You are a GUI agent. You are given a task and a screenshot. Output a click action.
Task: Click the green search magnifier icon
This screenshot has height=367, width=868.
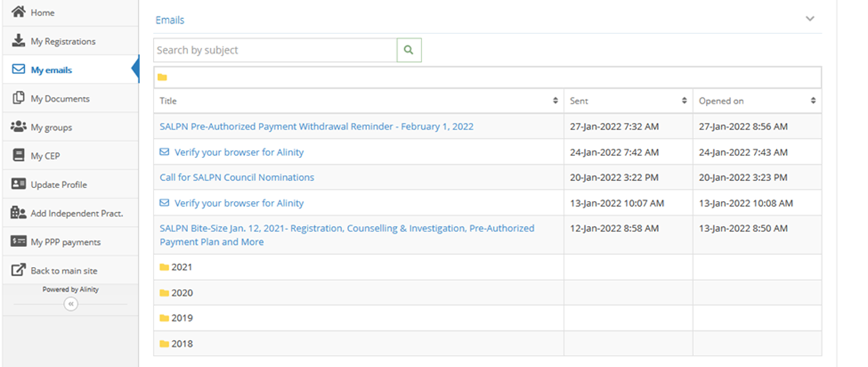pyautogui.click(x=409, y=50)
